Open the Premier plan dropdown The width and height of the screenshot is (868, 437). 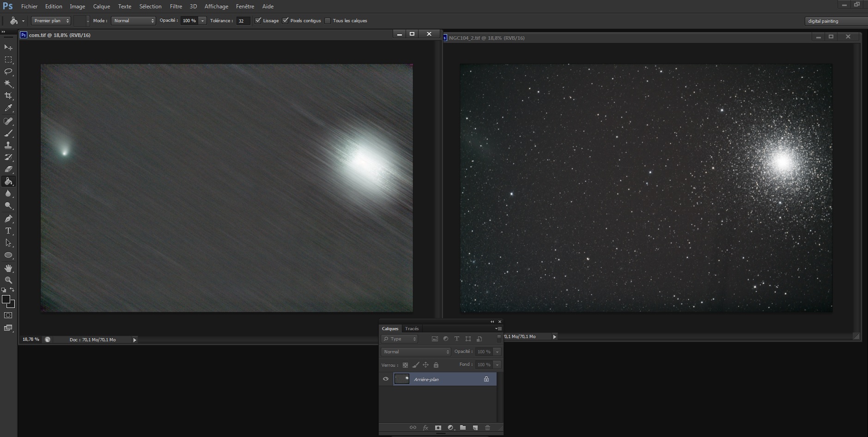pyautogui.click(x=51, y=20)
